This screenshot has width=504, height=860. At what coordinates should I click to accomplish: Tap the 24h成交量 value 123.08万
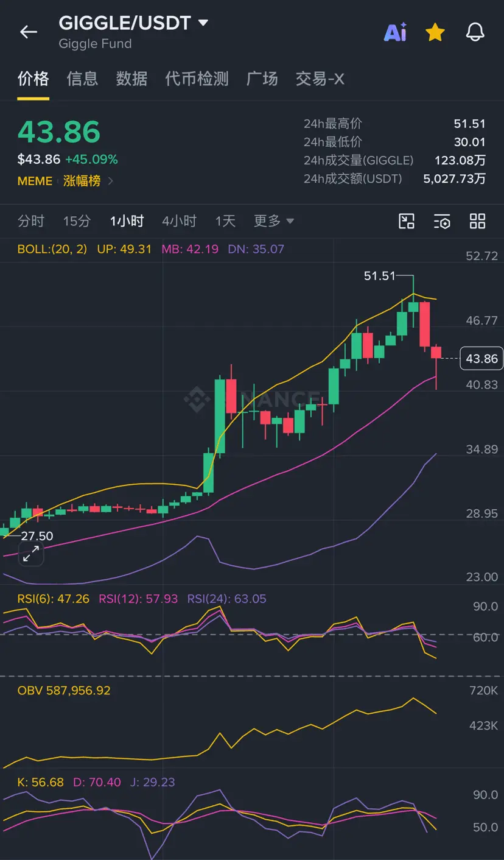pos(460,160)
